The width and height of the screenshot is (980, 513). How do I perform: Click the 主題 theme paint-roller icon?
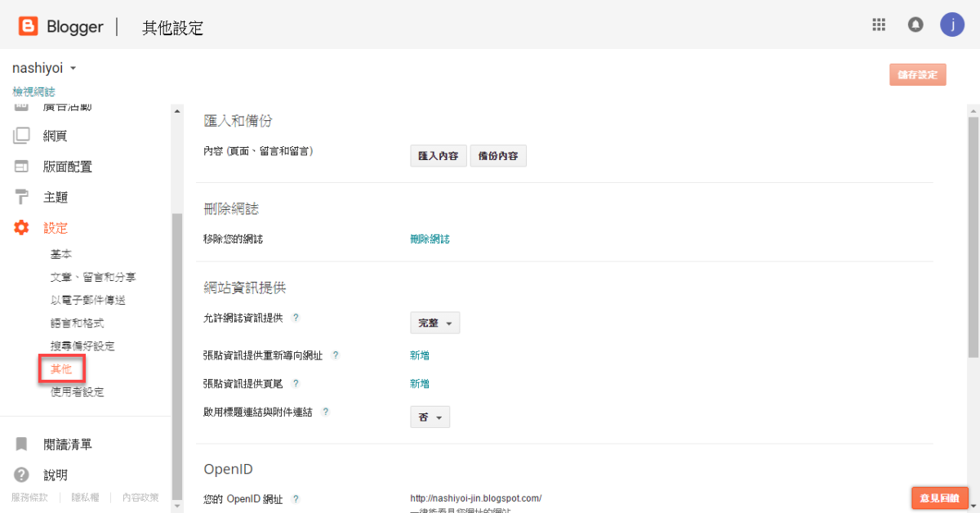coord(22,197)
